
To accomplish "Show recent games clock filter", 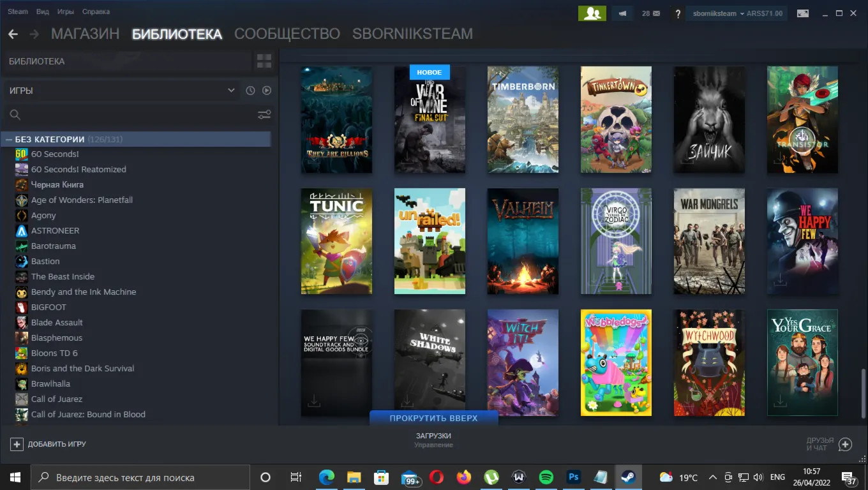I will pos(250,91).
